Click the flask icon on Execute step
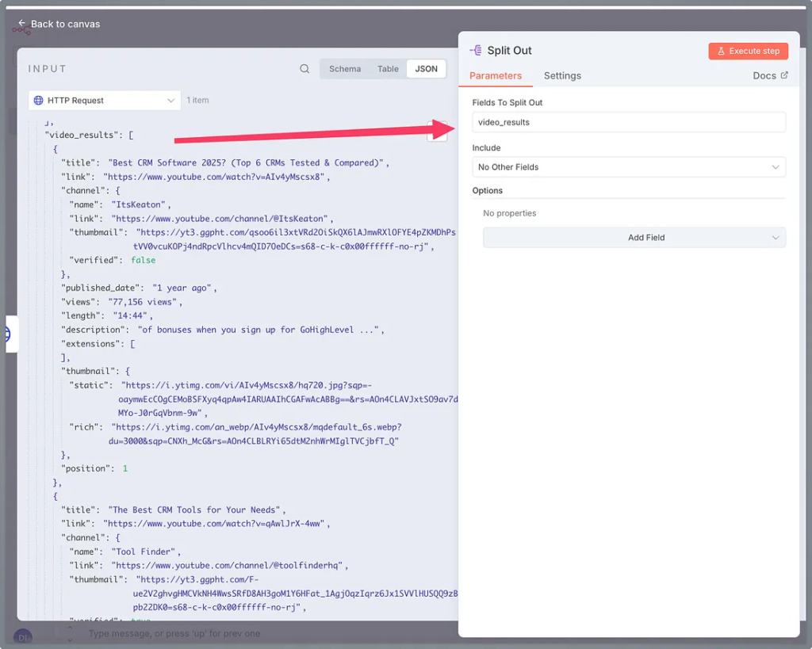Image resolution: width=812 pixels, height=649 pixels. coord(721,51)
